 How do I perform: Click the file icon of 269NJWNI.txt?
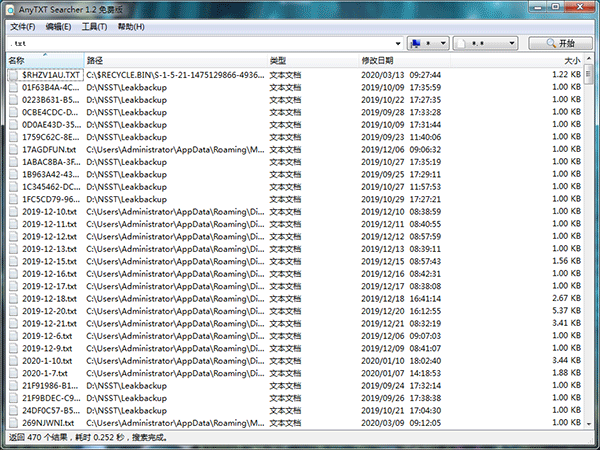(x=13, y=423)
